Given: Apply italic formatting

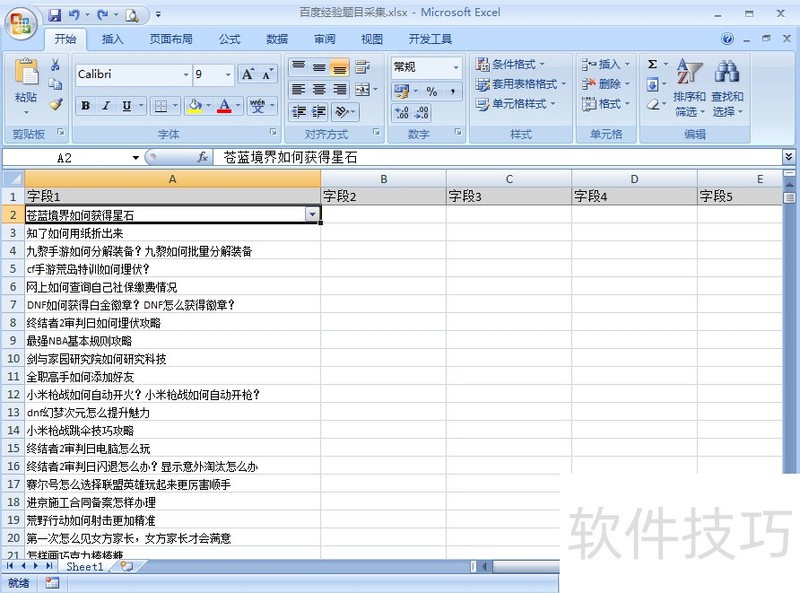Looking at the screenshot, I should [x=106, y=105].
